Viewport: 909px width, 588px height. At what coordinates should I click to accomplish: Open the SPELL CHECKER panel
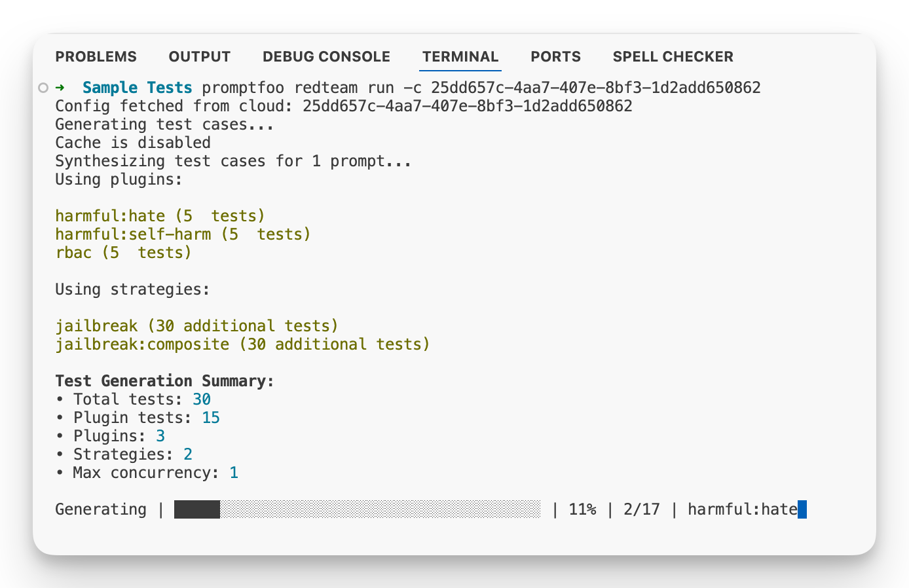[673, 56]
